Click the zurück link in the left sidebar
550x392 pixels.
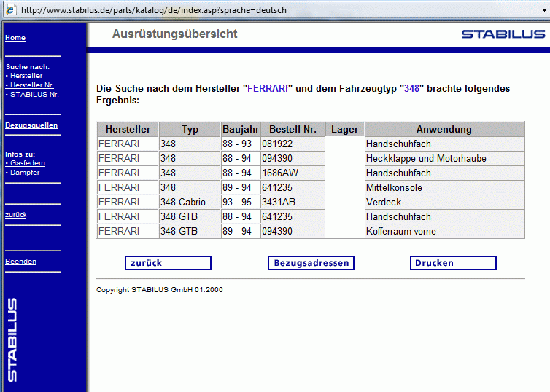pos(16,215)
